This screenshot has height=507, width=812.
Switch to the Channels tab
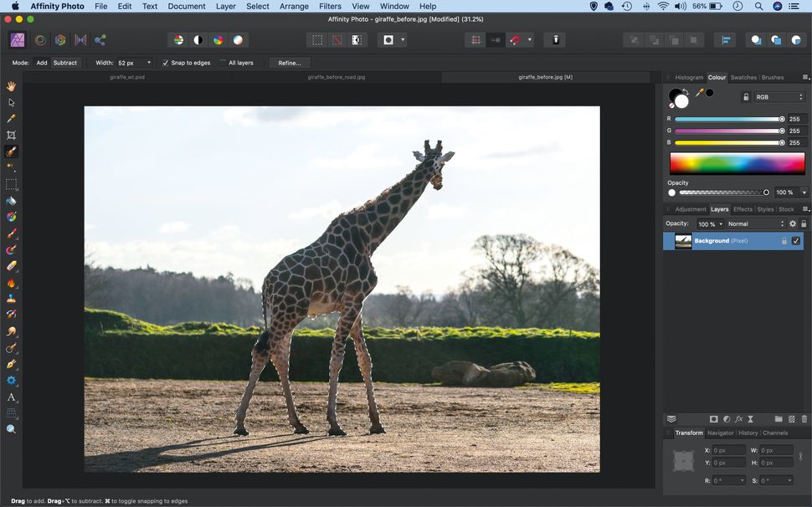(776, 433)
